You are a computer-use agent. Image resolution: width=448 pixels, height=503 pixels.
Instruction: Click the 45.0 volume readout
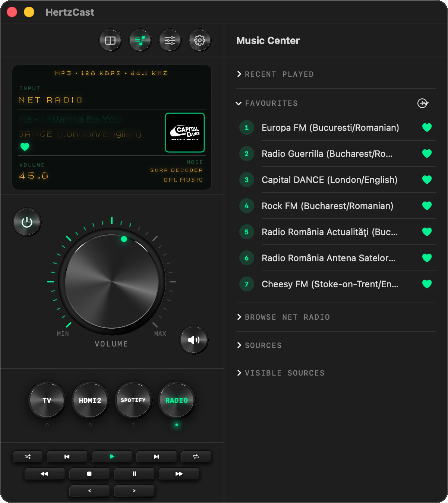[x=34, y=176]
